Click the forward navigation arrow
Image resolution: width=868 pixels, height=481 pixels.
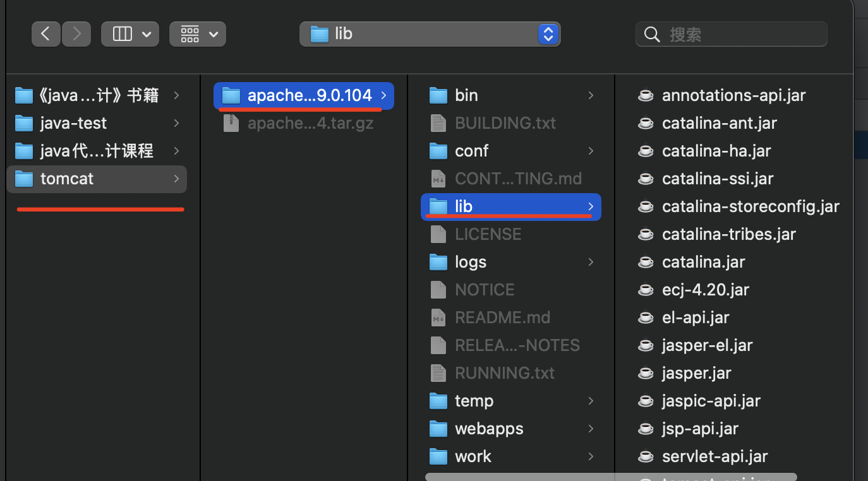pyautogui.click(x=76, y=34)
